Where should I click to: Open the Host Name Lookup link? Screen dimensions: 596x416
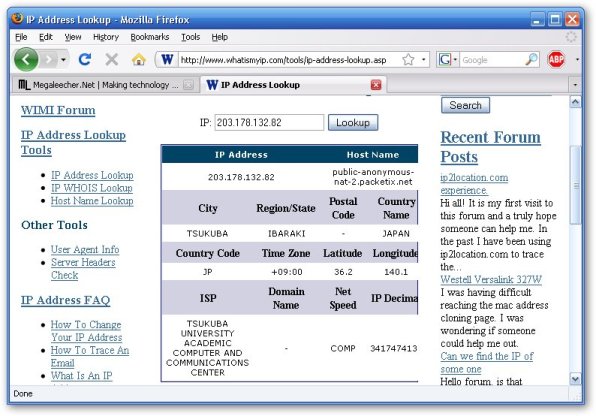92,201
